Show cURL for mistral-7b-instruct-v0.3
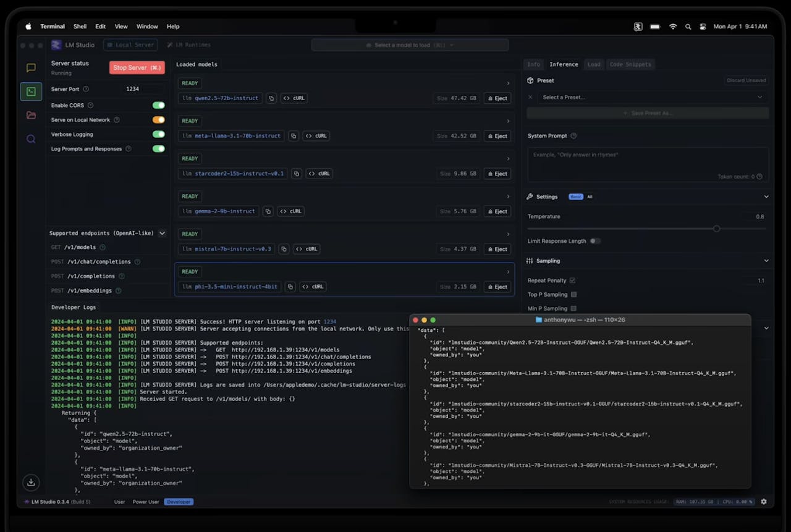Image resolution: width=791 pixels, height=532 pixels. pos(306,249)
